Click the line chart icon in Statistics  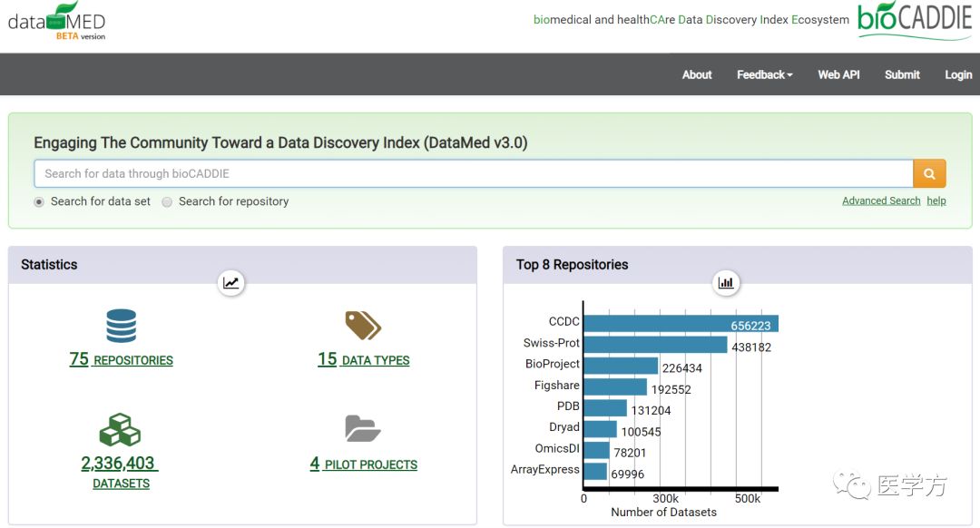(x=231, y=283)
